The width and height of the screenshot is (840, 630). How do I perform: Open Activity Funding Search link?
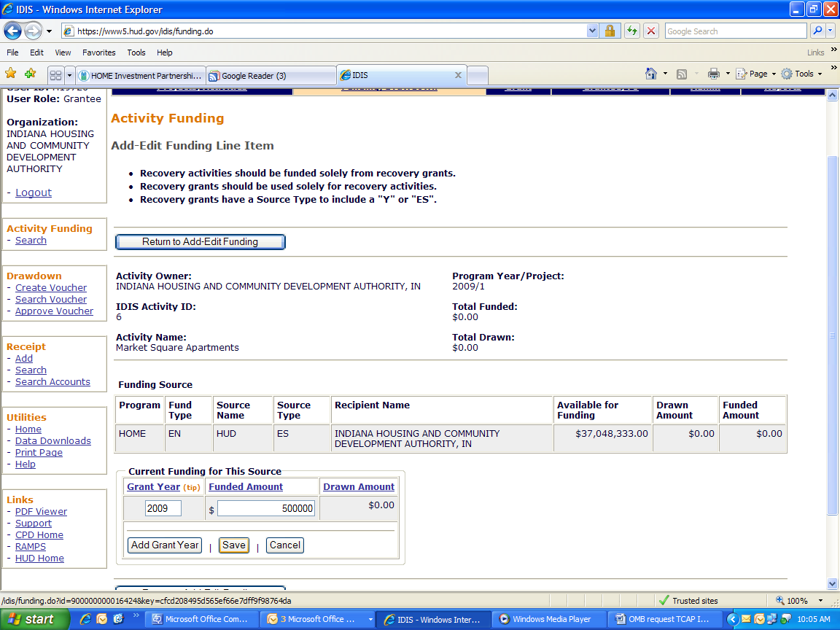point(31,241)
